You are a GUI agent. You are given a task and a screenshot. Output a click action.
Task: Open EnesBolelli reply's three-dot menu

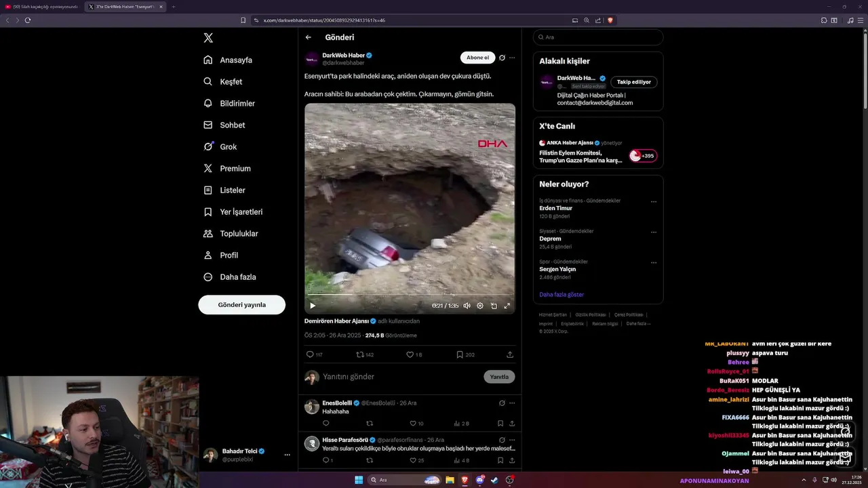512,403
